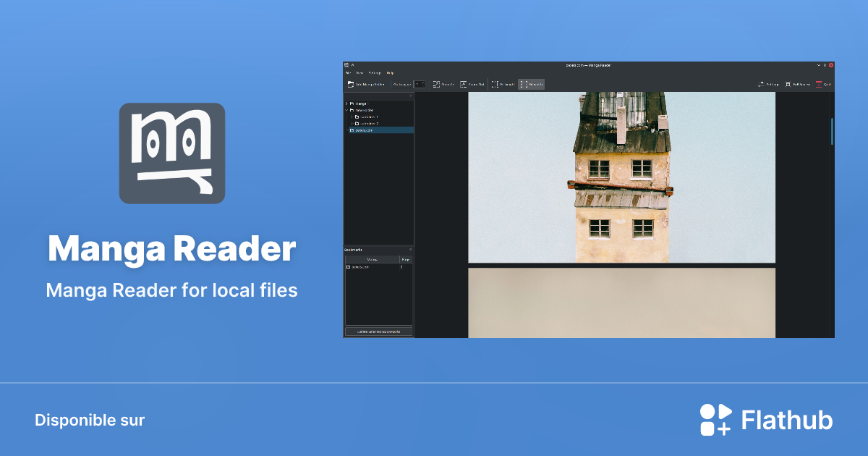This screenshot has width=868, height=456.
Task: Enter Full Screen using the toolbar icon
Action: (788, 84)
